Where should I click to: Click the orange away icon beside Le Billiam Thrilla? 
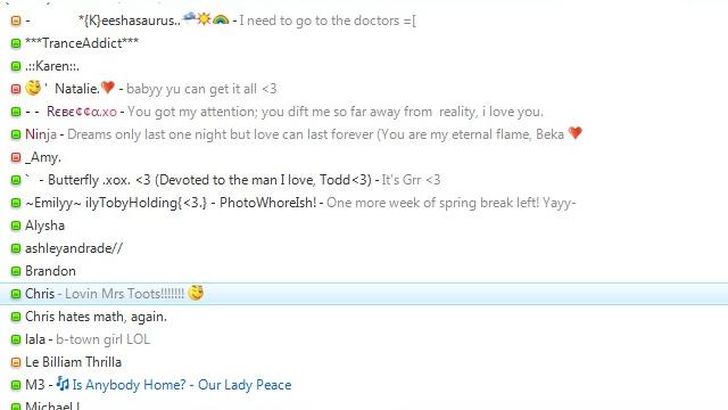(x=16, y=362)
